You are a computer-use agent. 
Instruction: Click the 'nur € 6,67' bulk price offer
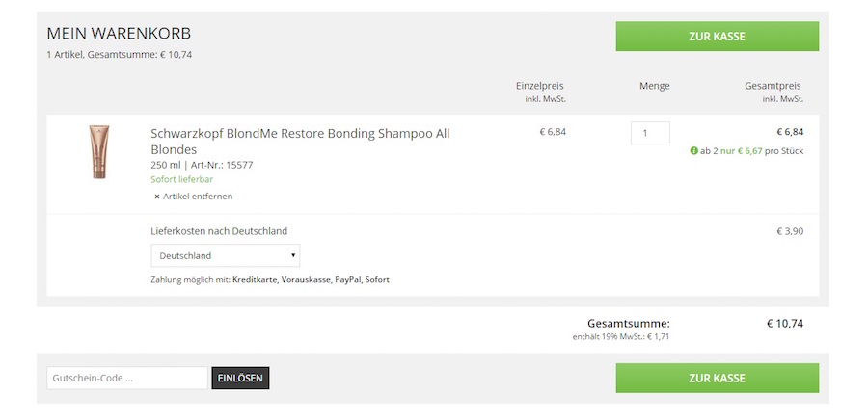click(x=741, y=151)
